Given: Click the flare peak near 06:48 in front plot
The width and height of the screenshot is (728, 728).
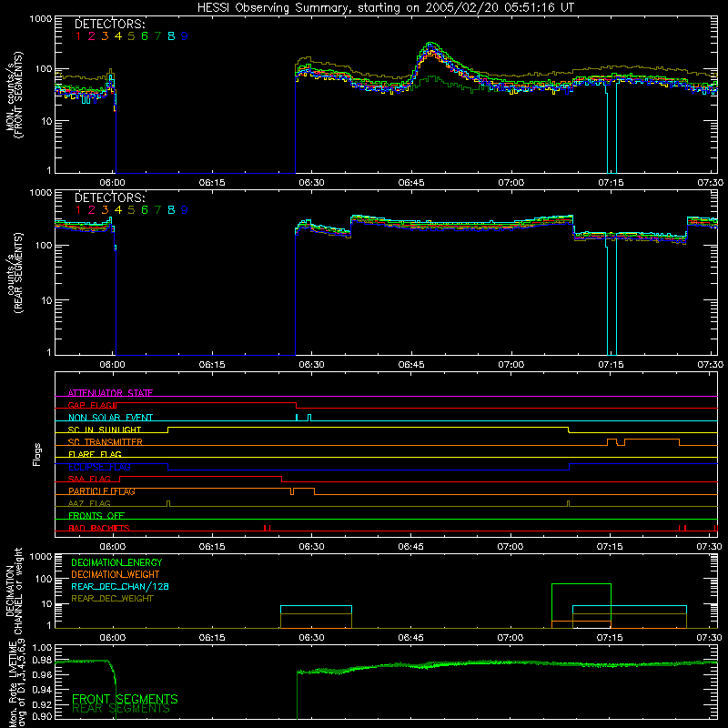Looking at the screenshot, I should [431, 45].
